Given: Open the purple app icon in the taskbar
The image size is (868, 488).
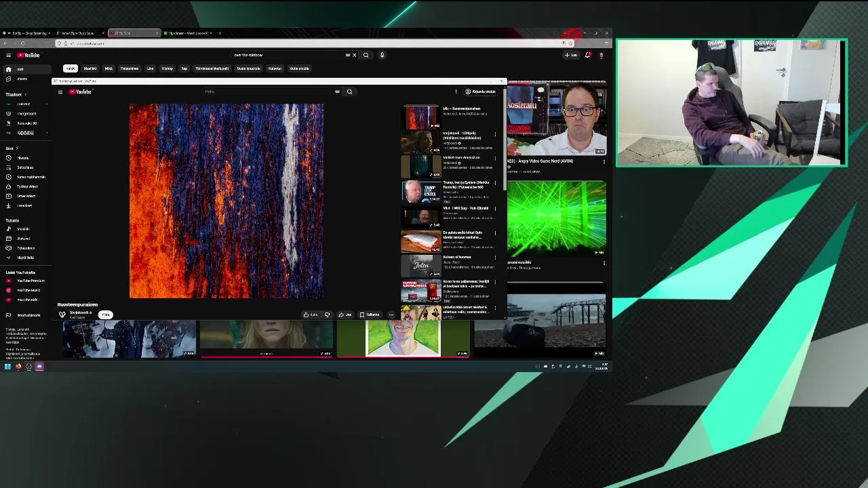Looking at the screenshot, I should pyautogui.click(x=39, y=367).
